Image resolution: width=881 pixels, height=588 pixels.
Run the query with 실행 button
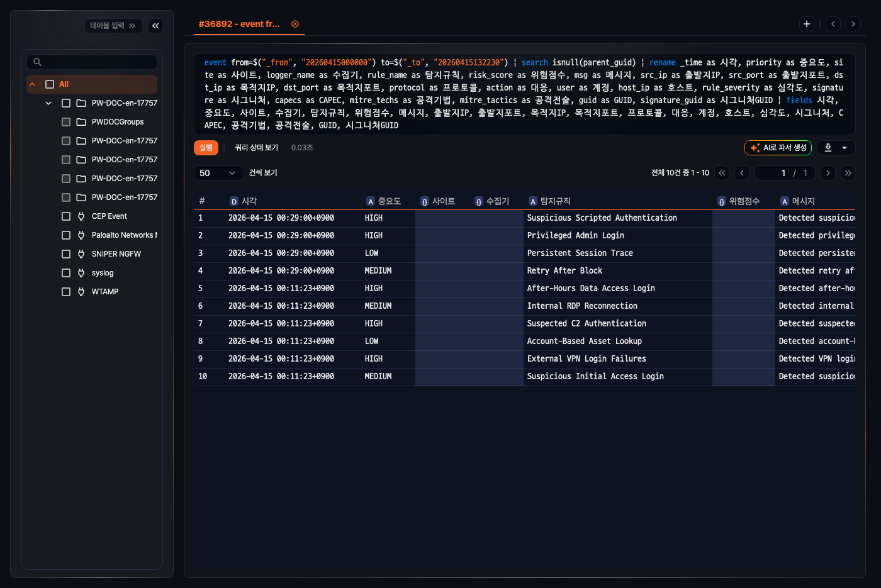pyautogui.click(x=206, y=148)
